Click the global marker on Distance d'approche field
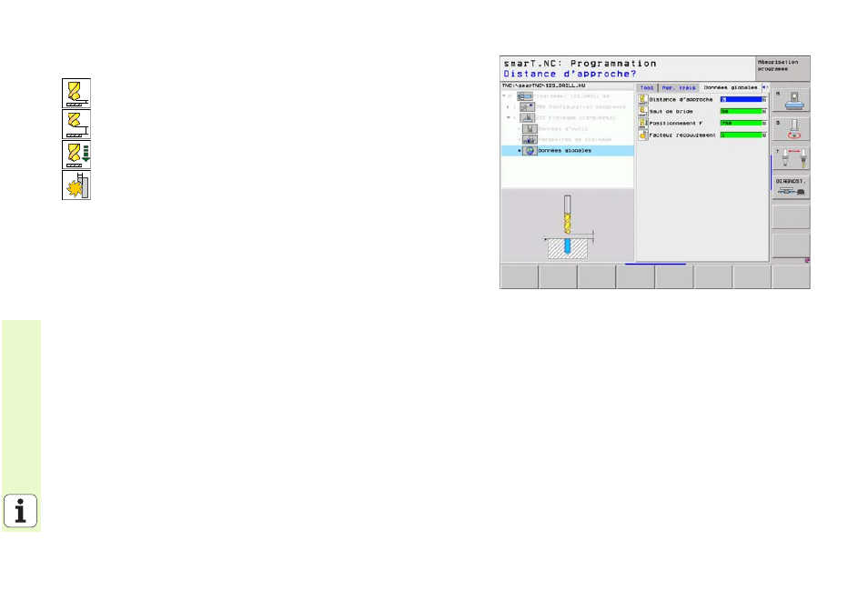 (x=764, y=99)
